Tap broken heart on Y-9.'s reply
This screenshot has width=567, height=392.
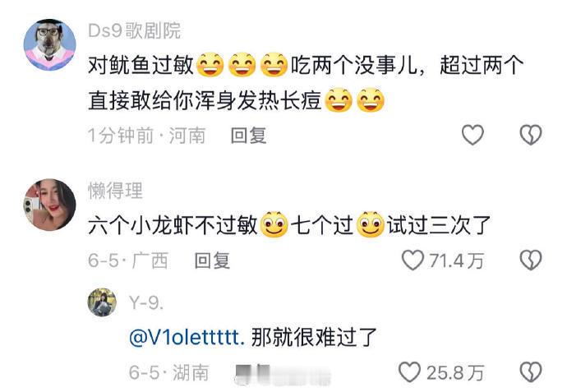[x=531, y=371]
